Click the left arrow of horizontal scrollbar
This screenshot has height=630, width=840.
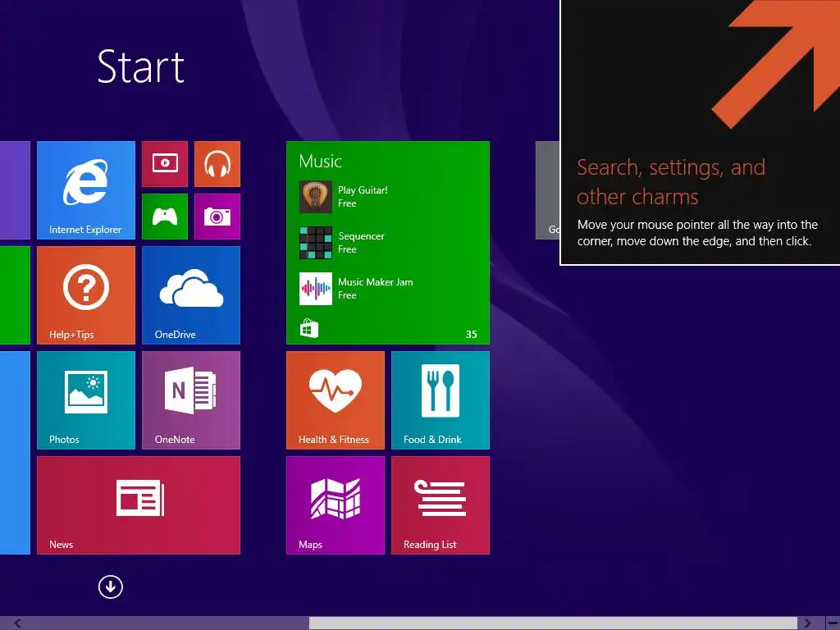click(x=18, y=623)
